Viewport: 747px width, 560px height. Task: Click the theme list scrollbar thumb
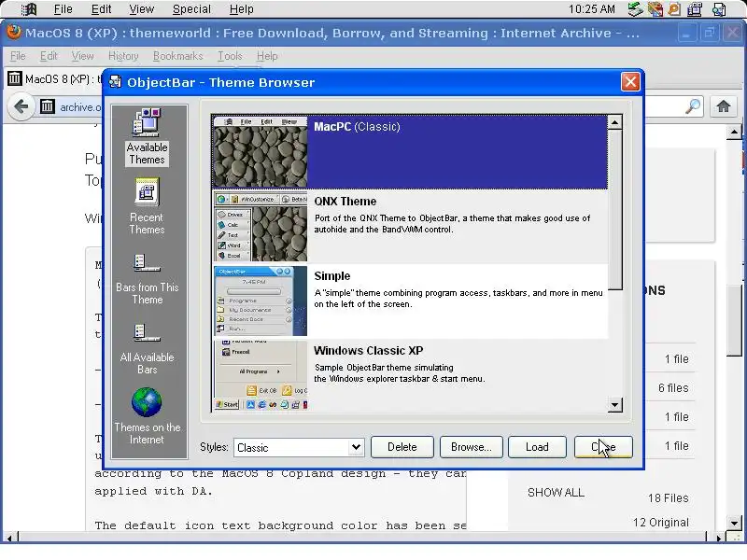(x=614, y=209)
